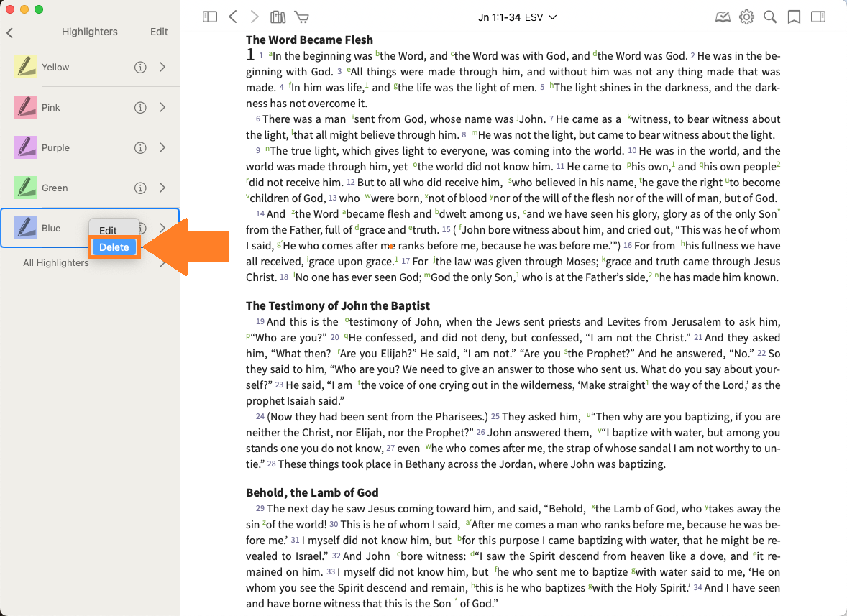Click the Edit button in Highlighters header

tap(159, 32)
